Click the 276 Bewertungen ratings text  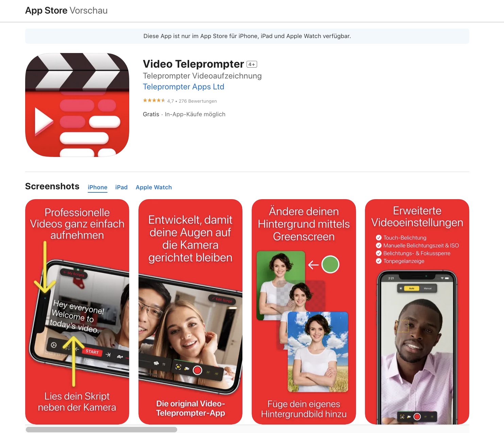click(198, 101)
